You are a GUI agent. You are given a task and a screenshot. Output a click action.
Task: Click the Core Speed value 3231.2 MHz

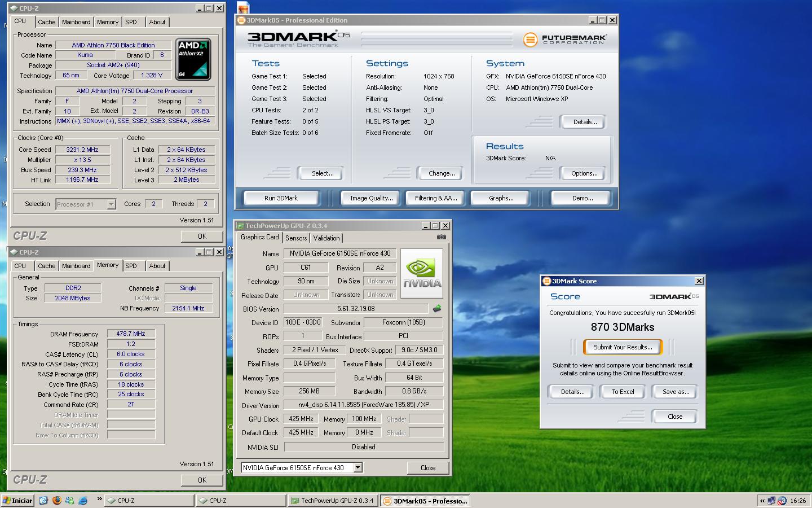(82, 150)
